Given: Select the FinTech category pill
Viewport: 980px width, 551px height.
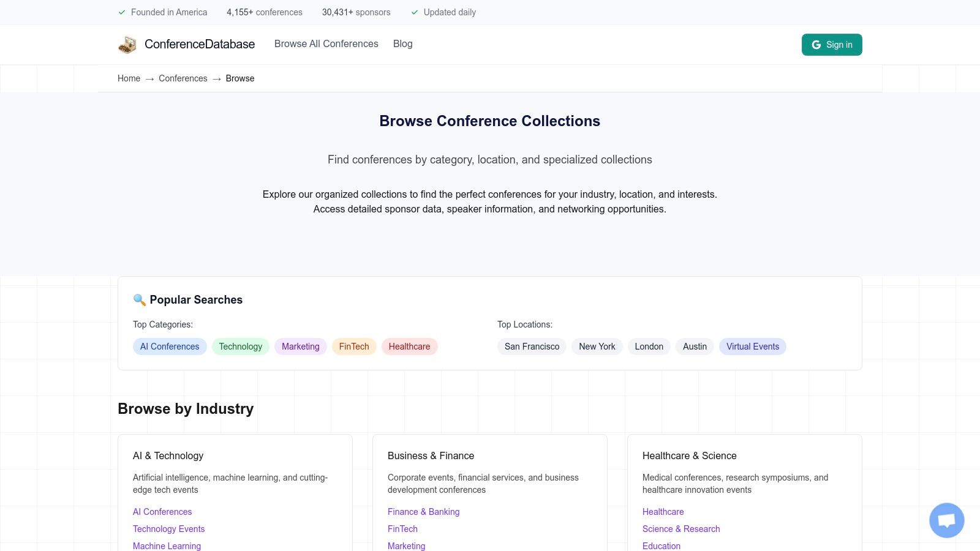Looking at the screenshot, I should 353,347.
